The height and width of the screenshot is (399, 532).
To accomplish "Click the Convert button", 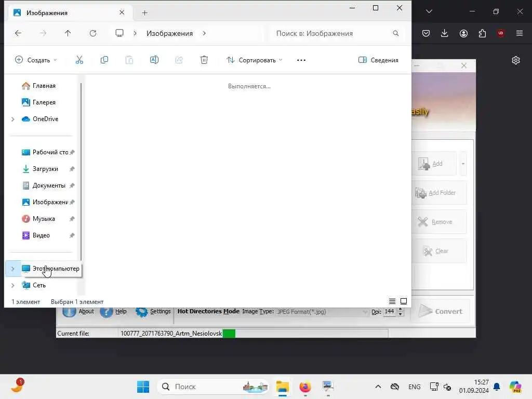I will coord(441,311).
